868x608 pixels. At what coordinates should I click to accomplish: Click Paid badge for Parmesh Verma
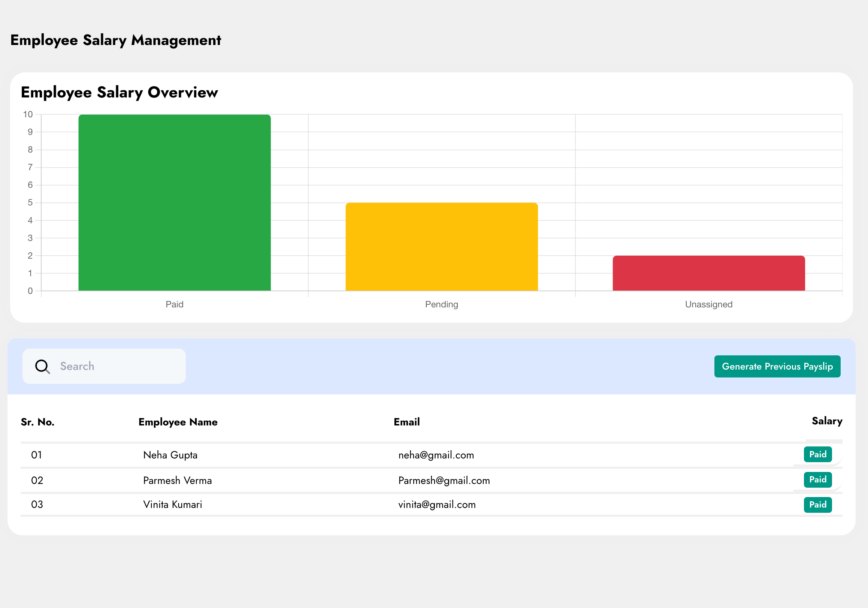click(x=817, y=480)
